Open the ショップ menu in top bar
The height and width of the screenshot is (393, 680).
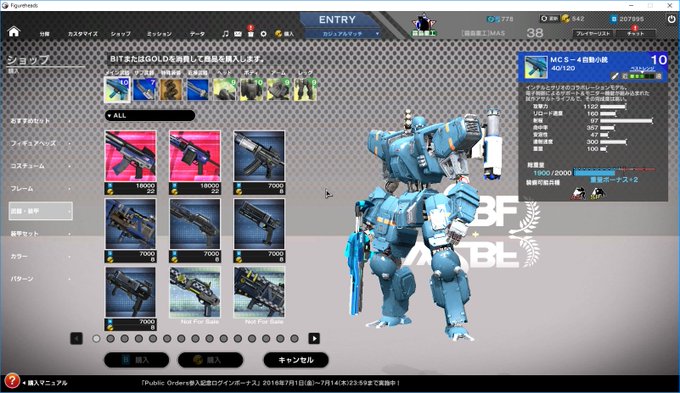121,33
